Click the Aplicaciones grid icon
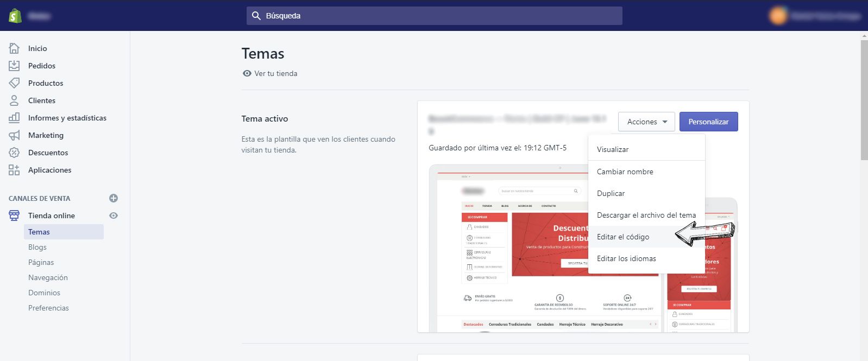 [14, 170]
